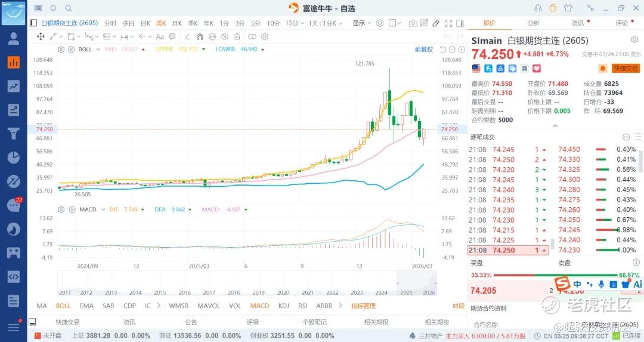Image resolution: width=644 pixels, height=342 pixels.
Task: Remove the MACD indicator with X icon
Action: pyautogui.click(x=72, y=209)
